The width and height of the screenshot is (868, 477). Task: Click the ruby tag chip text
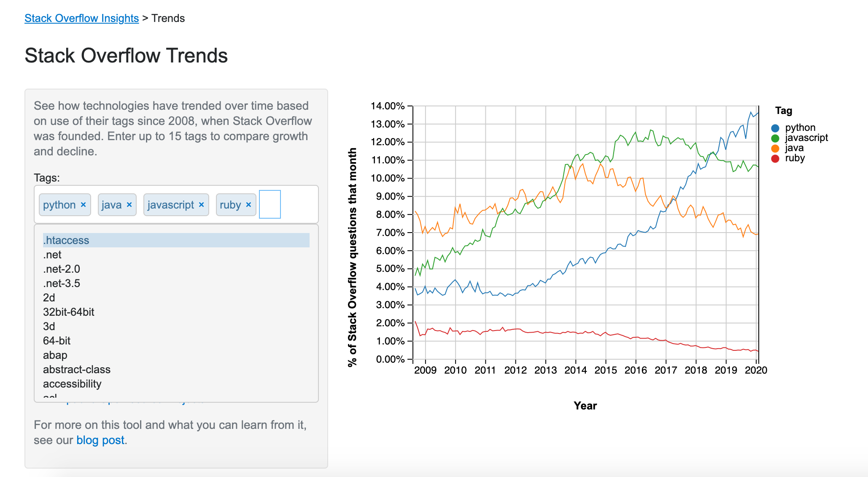tap(230, 205)
